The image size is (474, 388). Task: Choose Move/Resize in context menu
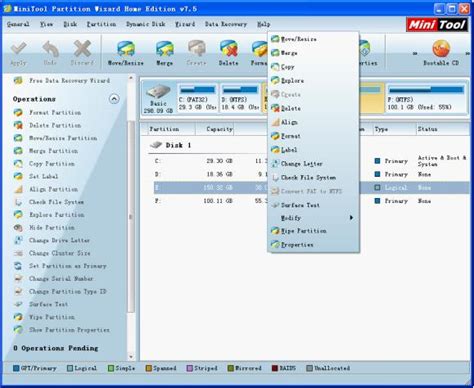(x=313, y=39)
